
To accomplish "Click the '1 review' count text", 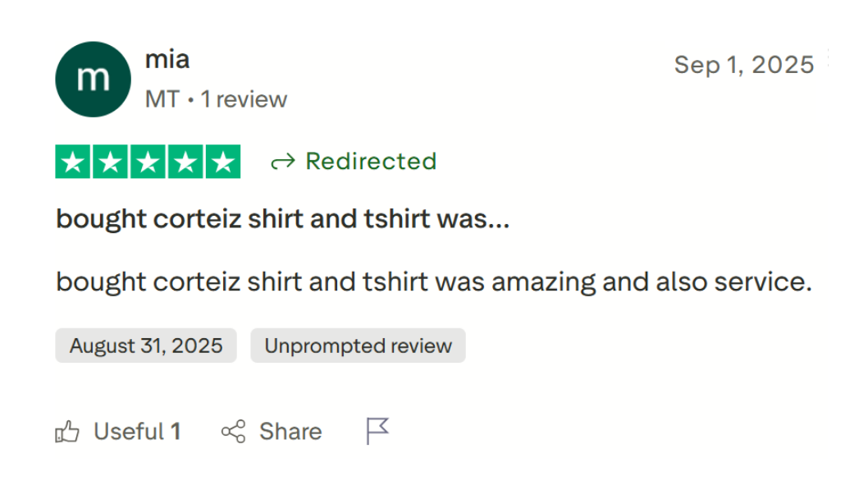I will pos(244,99).
